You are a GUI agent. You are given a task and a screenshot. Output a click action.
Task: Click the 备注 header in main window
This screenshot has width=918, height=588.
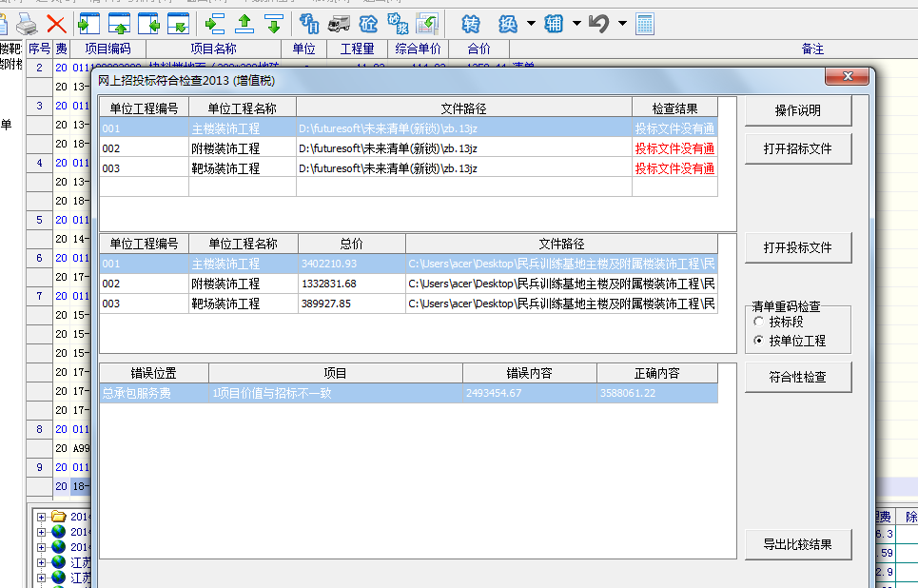812,49
